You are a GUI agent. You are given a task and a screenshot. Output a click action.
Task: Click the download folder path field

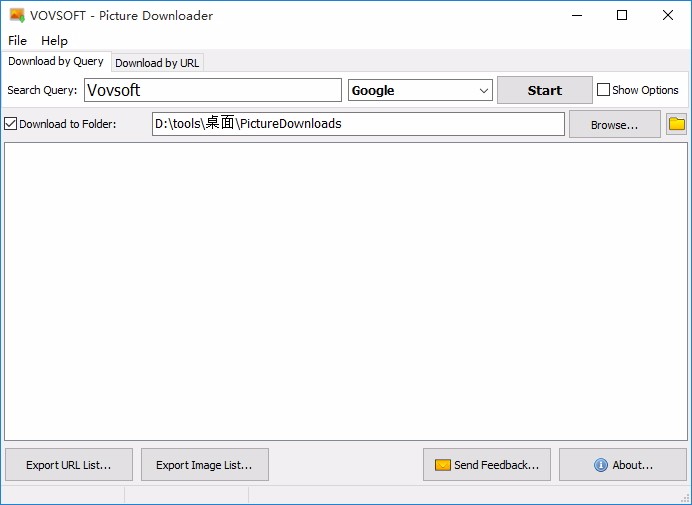pyautogui.click(x=358, y=124)
